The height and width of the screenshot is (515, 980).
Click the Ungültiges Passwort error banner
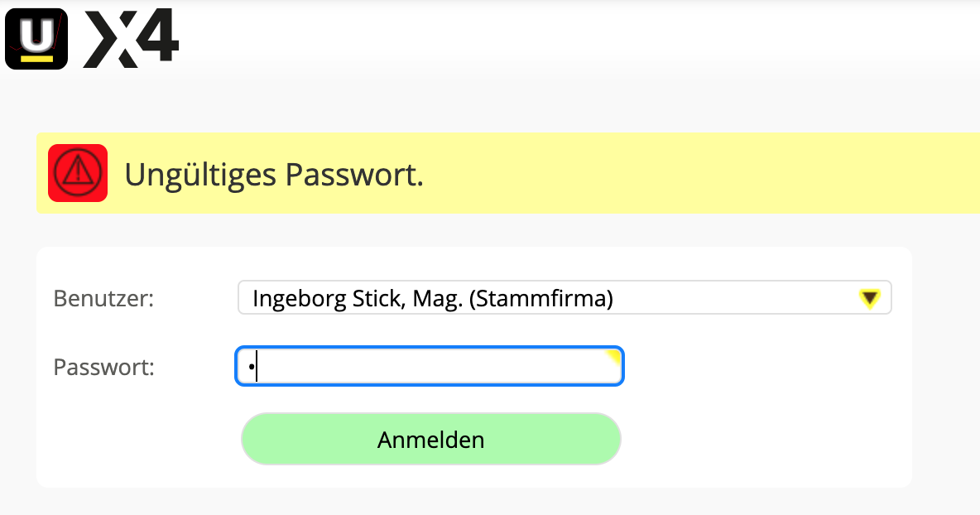(x=275, y=174)
